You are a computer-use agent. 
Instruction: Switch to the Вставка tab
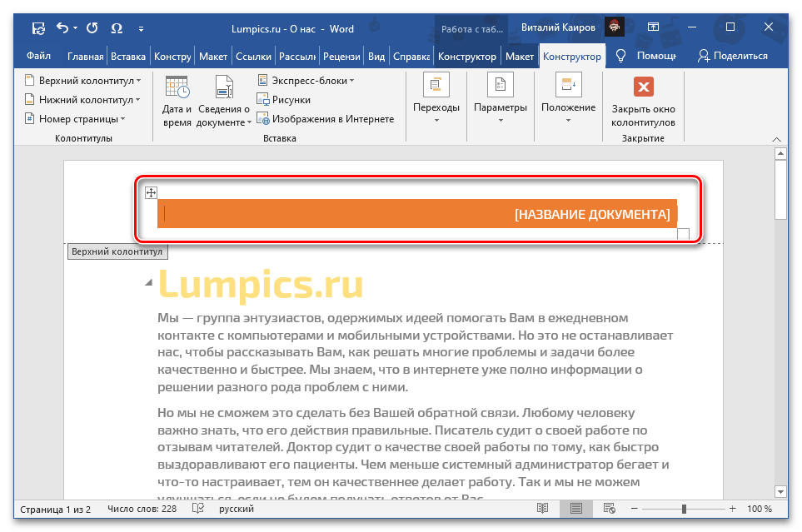[x=128, y=57]
